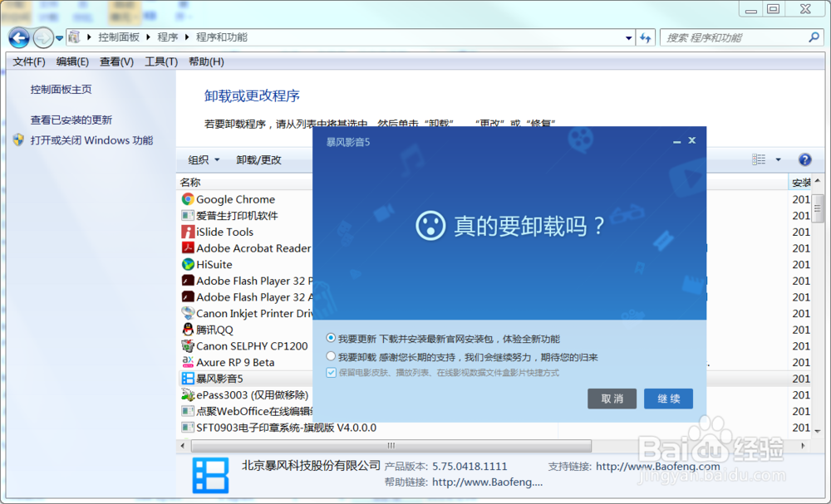Select the 腾讯QQ program name

tap(214, 330)
